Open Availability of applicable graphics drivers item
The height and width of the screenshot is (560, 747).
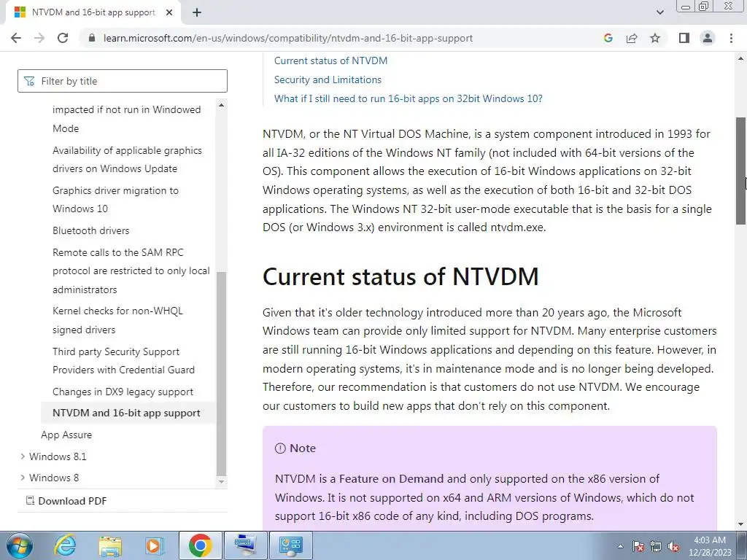127,160
